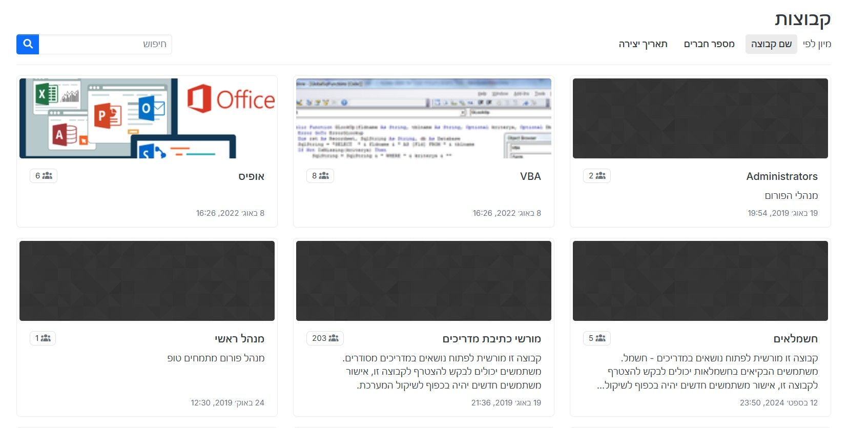Image resolution: width=868 pixels, height=428 pixels.
Task: Open the מורשי כתיבת מדריכים cover image
Action: 424,281
